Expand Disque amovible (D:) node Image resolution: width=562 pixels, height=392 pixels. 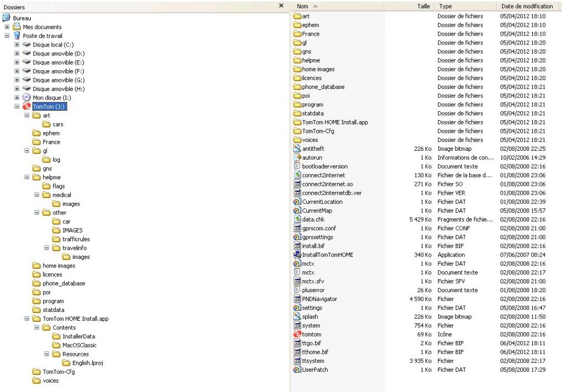(x=17, y=53)
